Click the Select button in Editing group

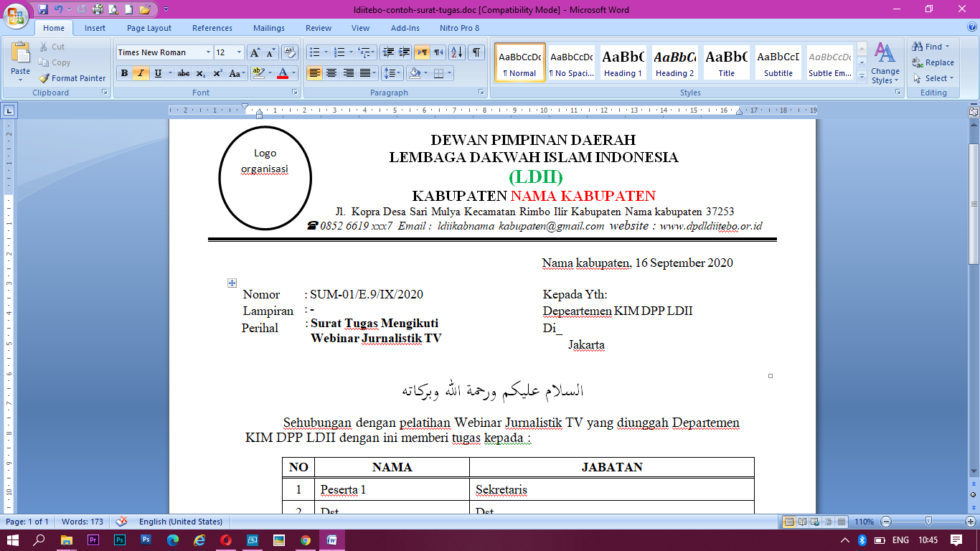pyautogui.click(x=933, y=78)
